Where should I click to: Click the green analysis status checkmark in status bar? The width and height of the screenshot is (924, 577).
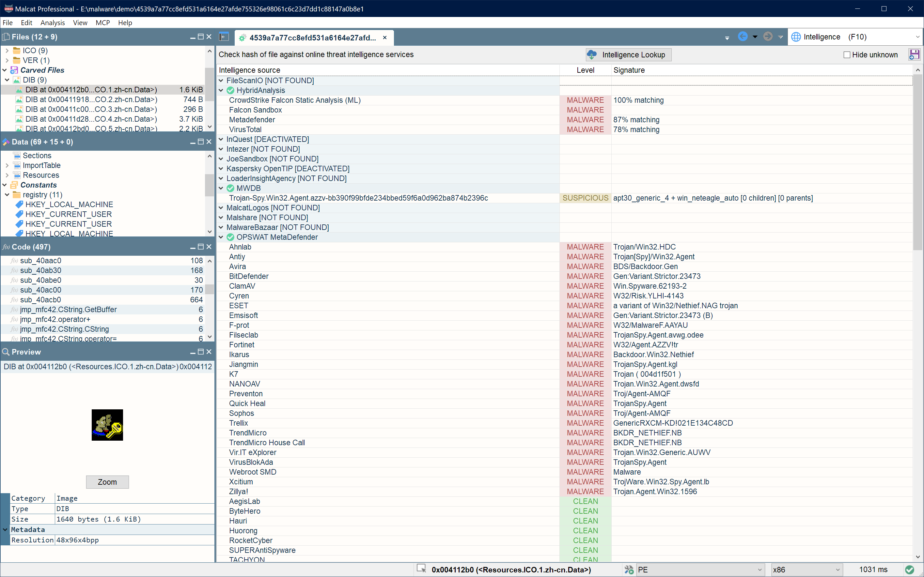pos(910,569)
